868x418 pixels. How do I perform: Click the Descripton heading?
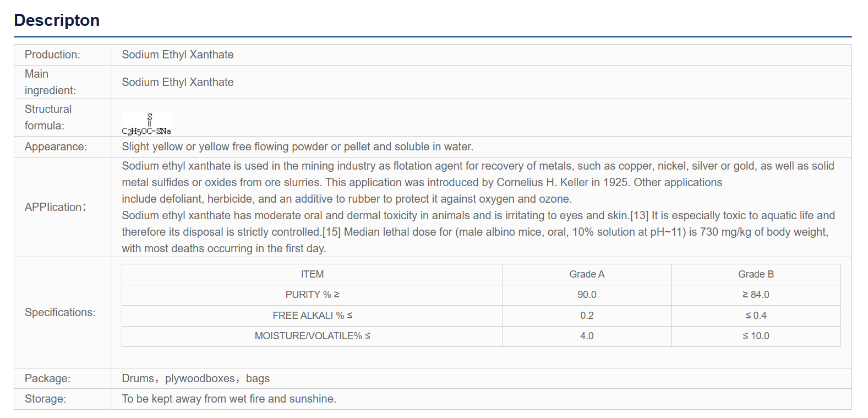pos(57,20)
